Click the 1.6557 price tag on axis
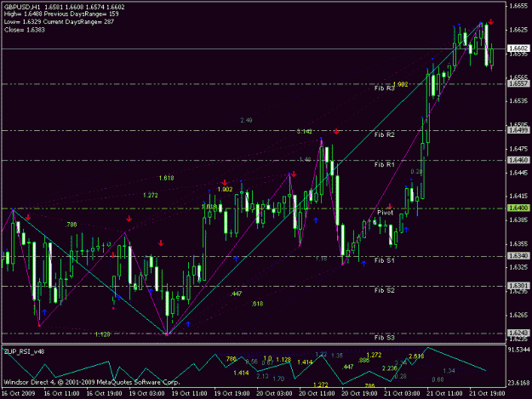Image resolution: width=532 pixels, height=399 pixels. [518, 83]
